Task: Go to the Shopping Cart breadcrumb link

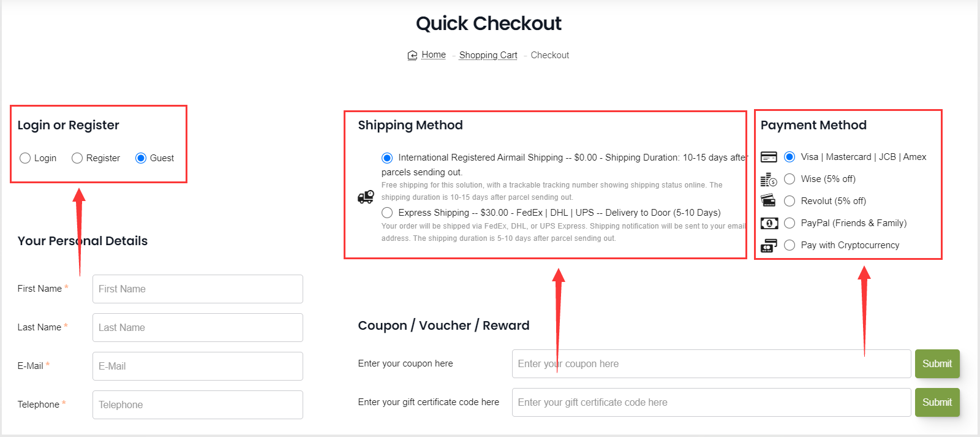Action: (488, 55)
